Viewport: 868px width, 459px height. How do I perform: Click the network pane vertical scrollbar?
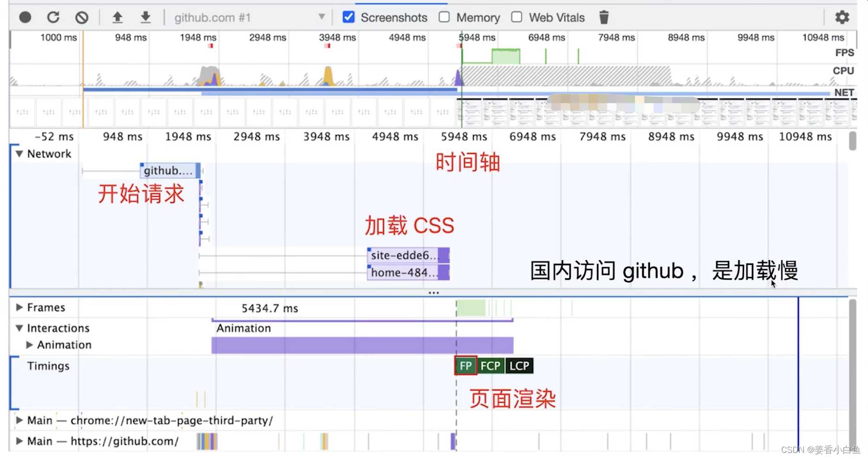[852, 141]
